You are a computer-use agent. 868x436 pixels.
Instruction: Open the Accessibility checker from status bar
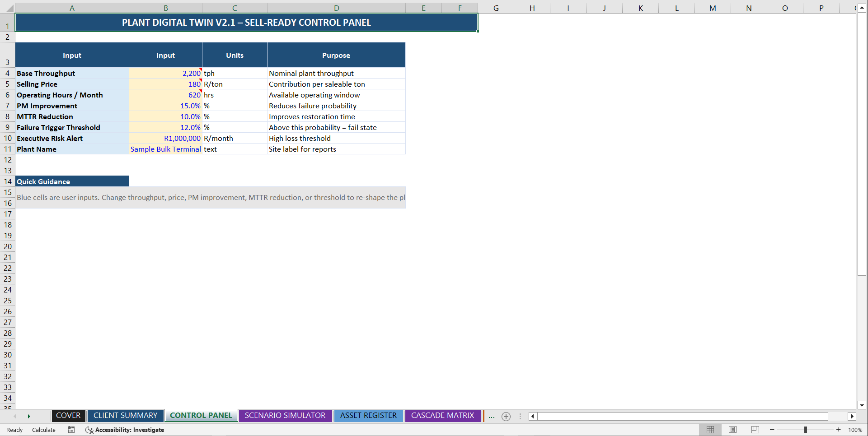click(x=125, y=430)
